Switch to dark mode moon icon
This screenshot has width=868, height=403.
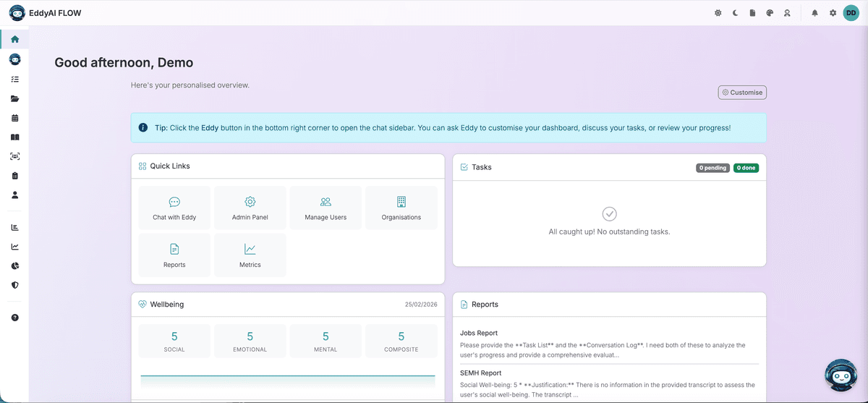coord(735,13)
